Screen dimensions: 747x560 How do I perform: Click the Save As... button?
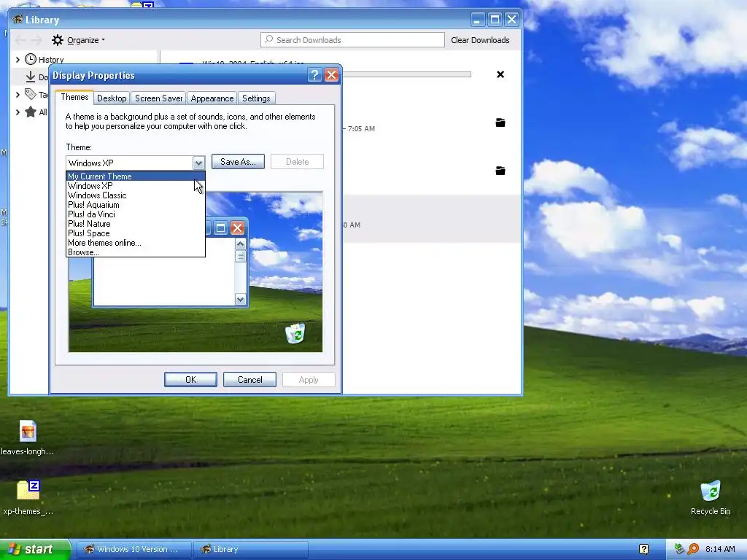click(x=238, y=162)
